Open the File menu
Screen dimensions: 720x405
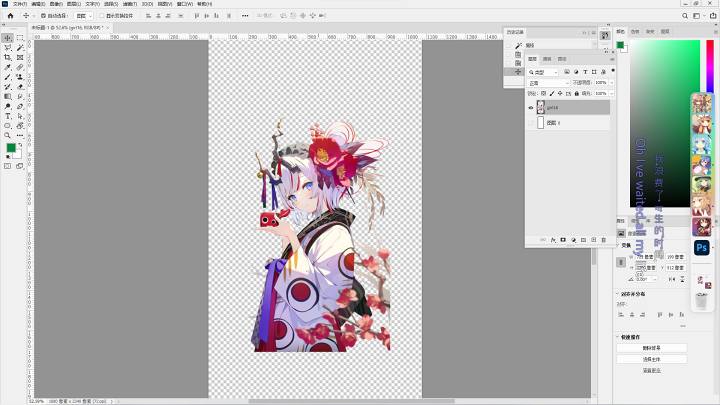pyautogui.click(x=20, y=4)
